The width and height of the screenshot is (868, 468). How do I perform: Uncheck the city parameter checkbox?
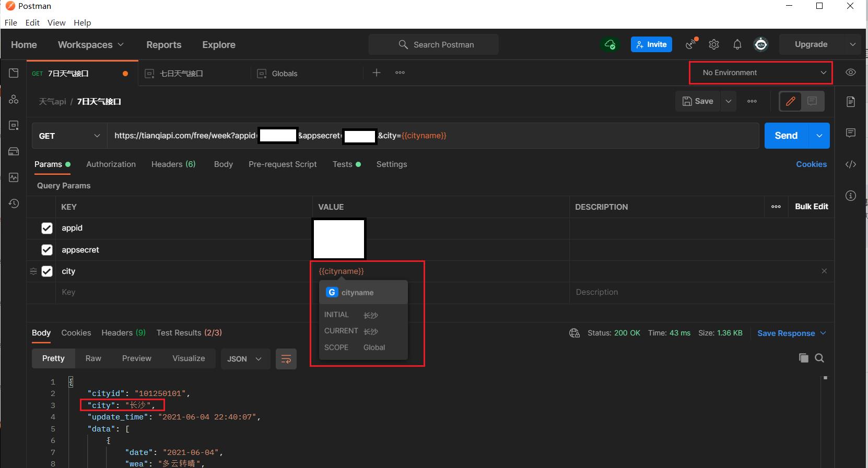click(47, 271)
